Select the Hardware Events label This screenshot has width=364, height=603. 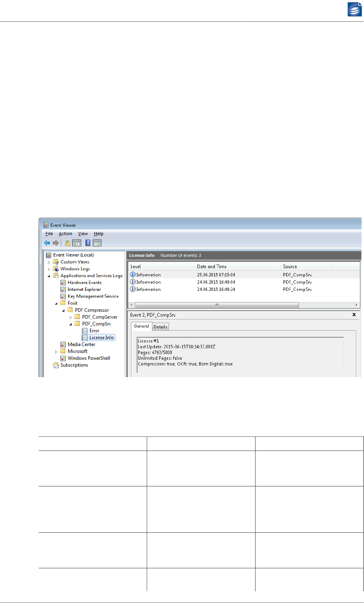coord(85,282)
